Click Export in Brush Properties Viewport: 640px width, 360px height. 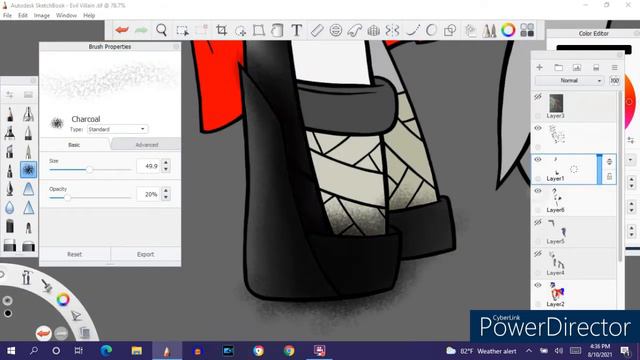point(146,254)
